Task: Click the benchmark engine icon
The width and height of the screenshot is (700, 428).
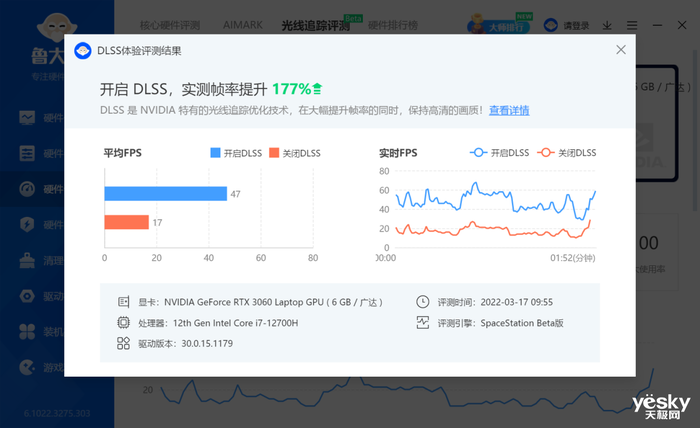Action: point(422,323)
